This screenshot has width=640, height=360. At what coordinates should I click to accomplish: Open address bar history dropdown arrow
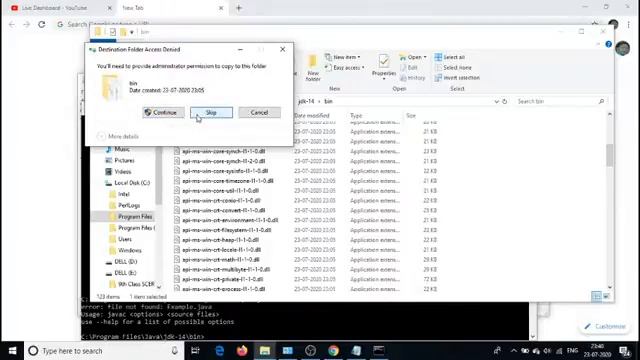496,101
